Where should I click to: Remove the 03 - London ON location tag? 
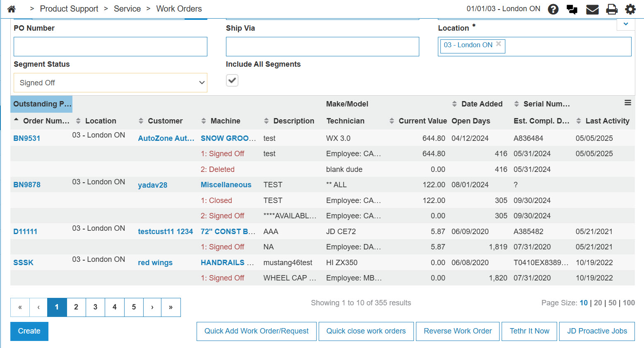click(x=499, y=44)
